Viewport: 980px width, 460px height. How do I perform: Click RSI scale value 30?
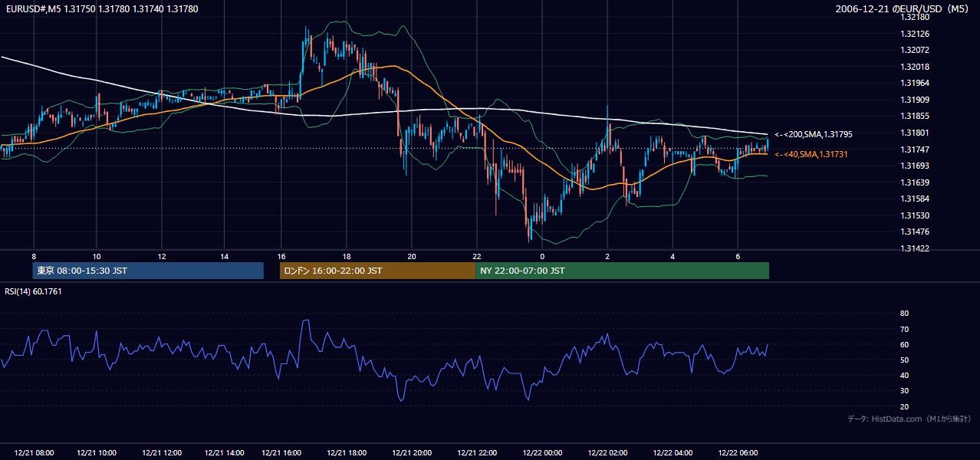(x=904, y=390)
